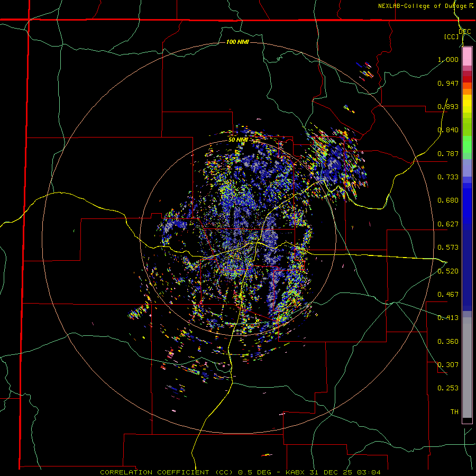476x476 pixels.
Task: Click the 0.733 scale value
Action: pos(448,177)
